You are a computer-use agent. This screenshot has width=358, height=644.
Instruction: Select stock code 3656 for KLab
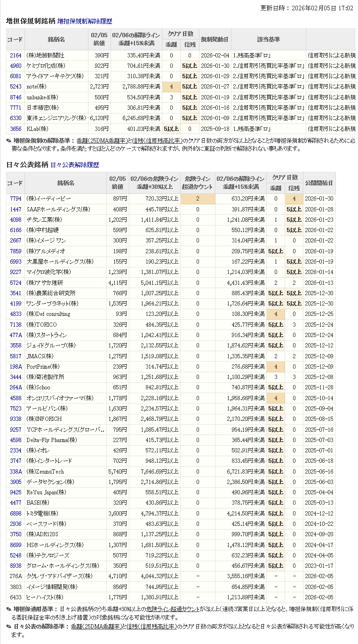pyautogui.click(x=16, y=129)
